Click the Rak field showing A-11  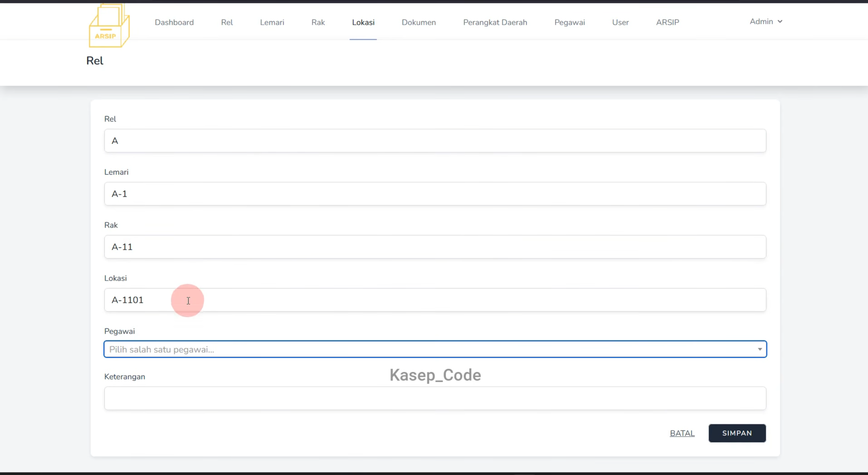[435, 247]
